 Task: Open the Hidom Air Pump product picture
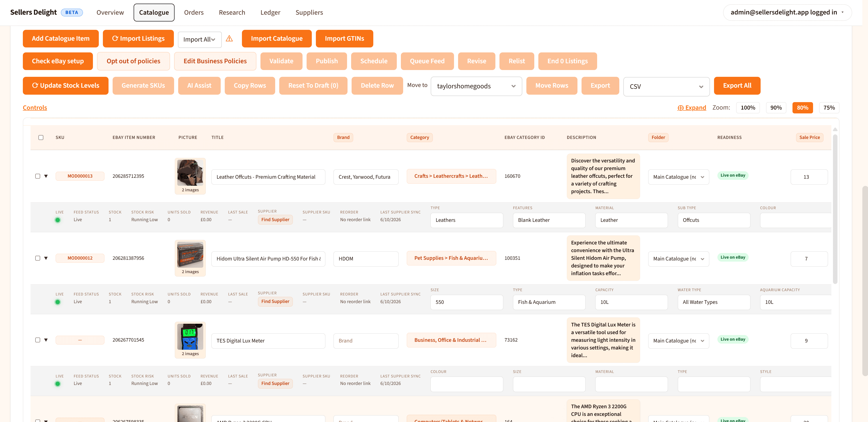click(190, 254)
